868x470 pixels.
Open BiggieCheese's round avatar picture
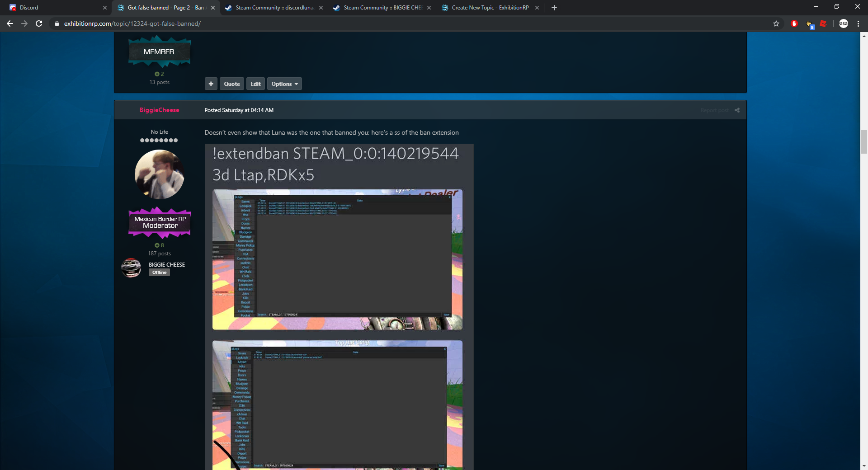pos(160,174)
